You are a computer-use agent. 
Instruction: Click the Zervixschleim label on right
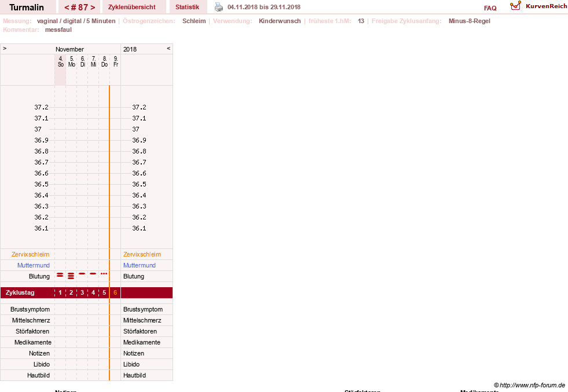pyautogui.click(x=142, y=254)
